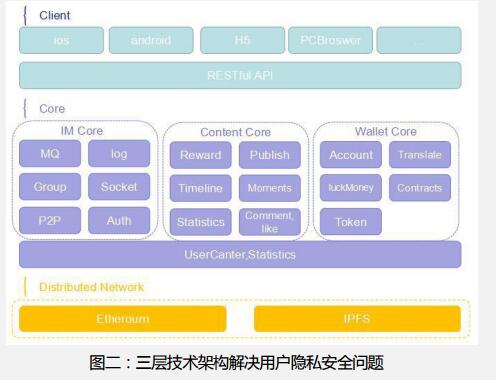Click the H5 client box
This screenshot has height=380, width=496.
tap(242, 40)
